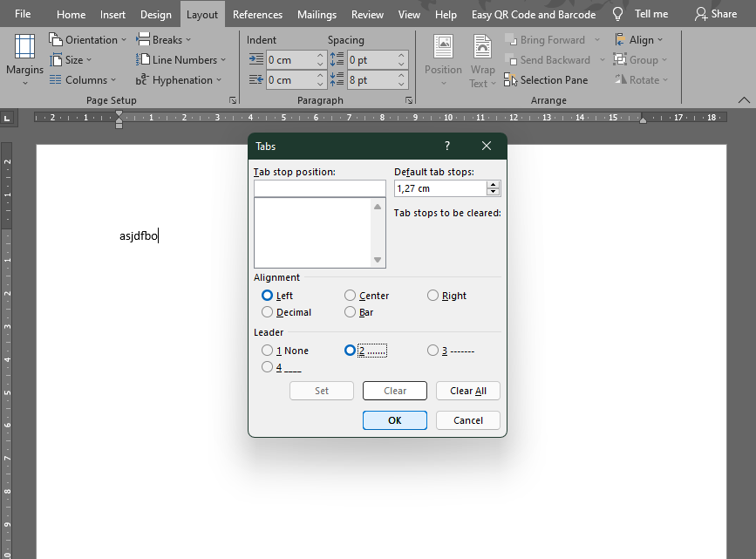Click the Send Backward button
756x559 pixels.
tap(548, 60)
